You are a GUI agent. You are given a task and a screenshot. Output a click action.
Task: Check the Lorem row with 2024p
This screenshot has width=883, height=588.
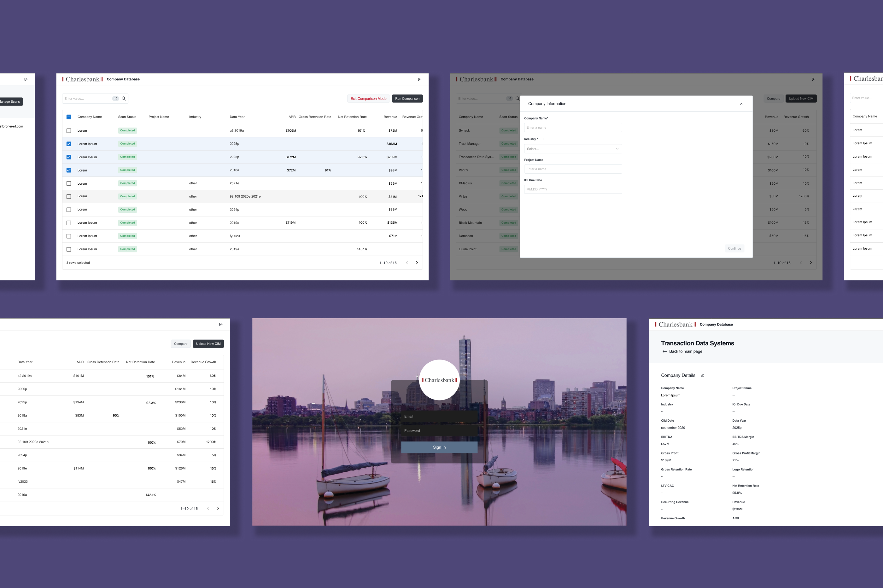[x=69, y=210]
